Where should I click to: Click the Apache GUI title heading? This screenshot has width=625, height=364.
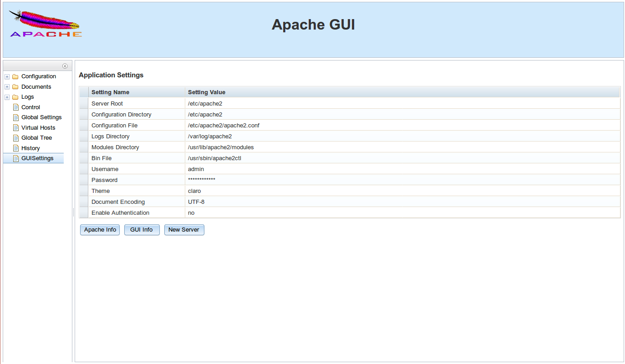point(313,25)
